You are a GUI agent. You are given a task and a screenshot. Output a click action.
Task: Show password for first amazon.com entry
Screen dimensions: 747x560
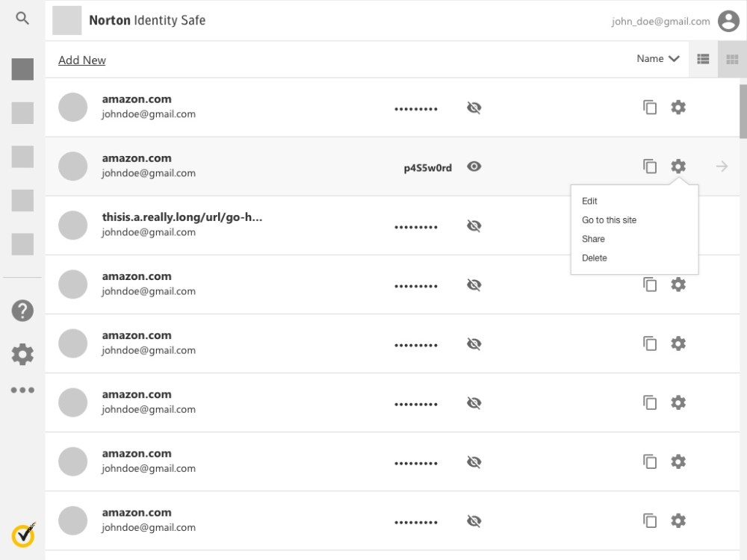coord(474,108)
